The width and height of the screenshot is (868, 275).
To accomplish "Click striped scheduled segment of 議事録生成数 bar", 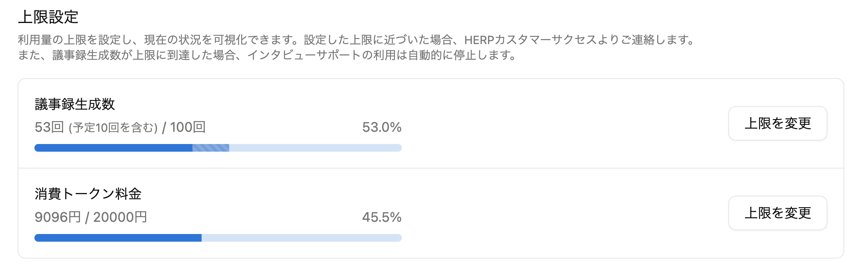I will [x=210, y=148].
